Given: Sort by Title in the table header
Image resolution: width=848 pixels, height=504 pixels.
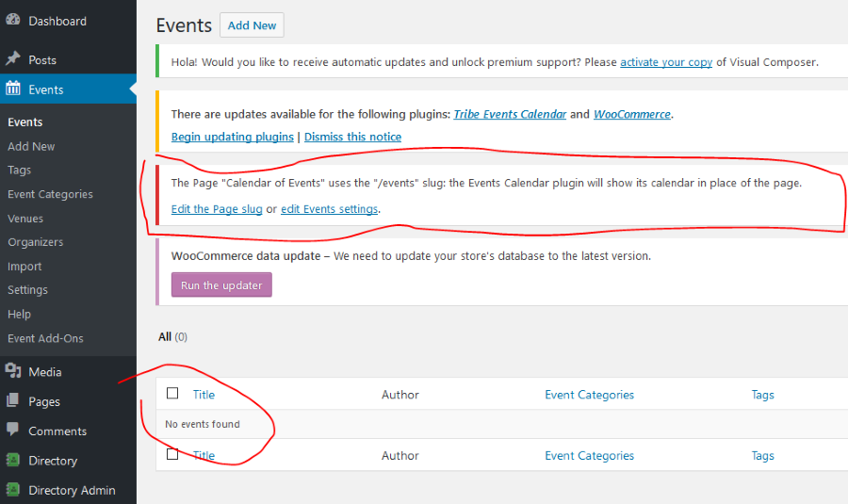Looking at the screenshot, I should pyautogui.click(x=204, y=395).
